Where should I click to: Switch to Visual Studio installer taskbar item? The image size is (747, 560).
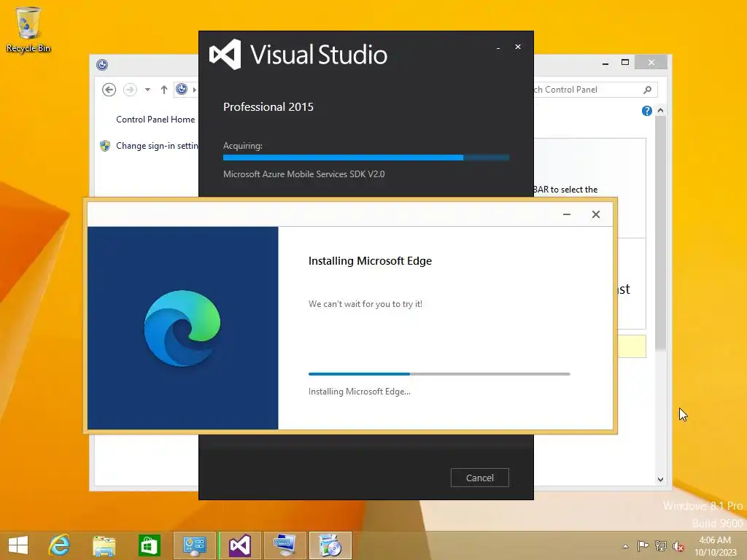pos(239,545)
